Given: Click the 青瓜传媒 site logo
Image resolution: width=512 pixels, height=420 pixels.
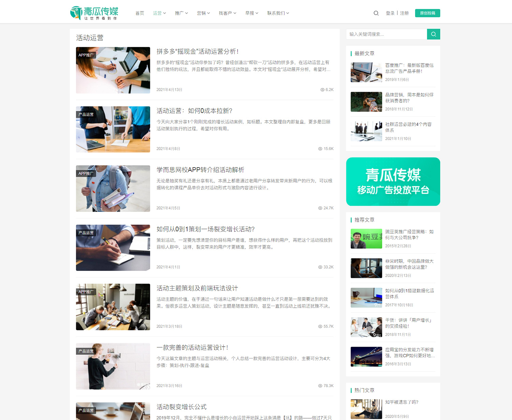Looking at the screenshot, I should tap(94, 13).
